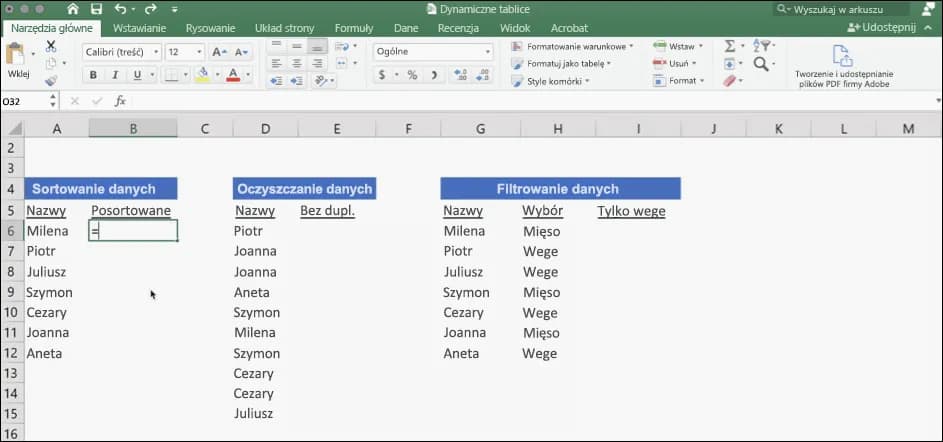943x442 pixels.
Task: Click the red font color swatch
Action: pos(233,75)
